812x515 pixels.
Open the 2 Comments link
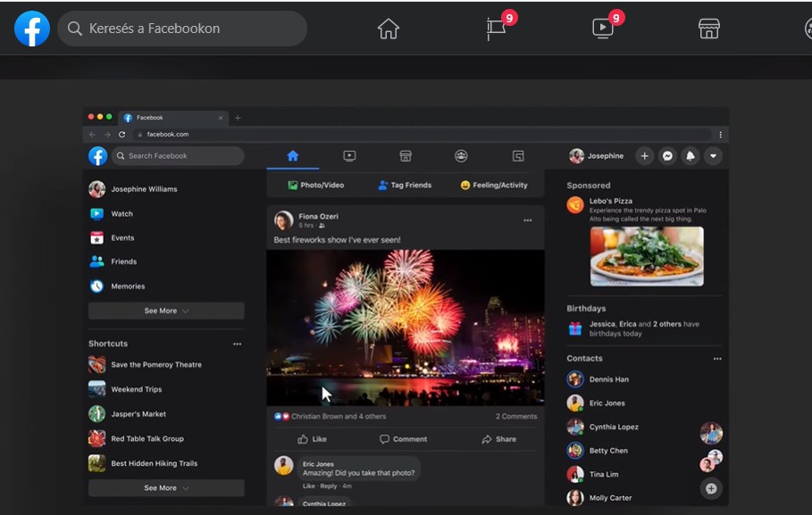tap(516, 416)
